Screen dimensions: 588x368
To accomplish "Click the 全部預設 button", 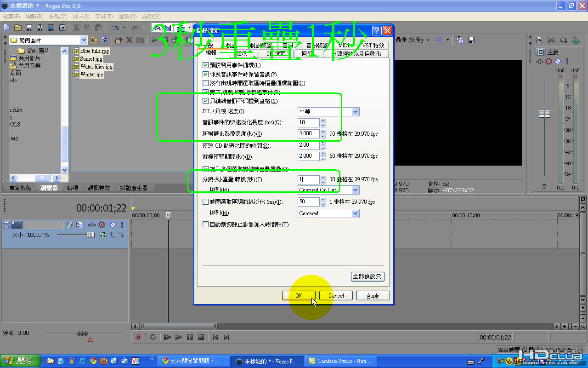I will [367, 276].
